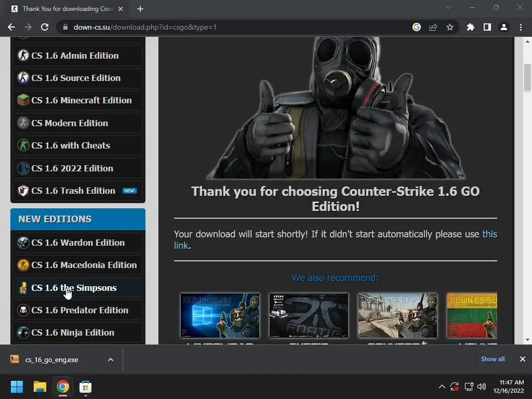Open network settings tray icon

point(469,387)
